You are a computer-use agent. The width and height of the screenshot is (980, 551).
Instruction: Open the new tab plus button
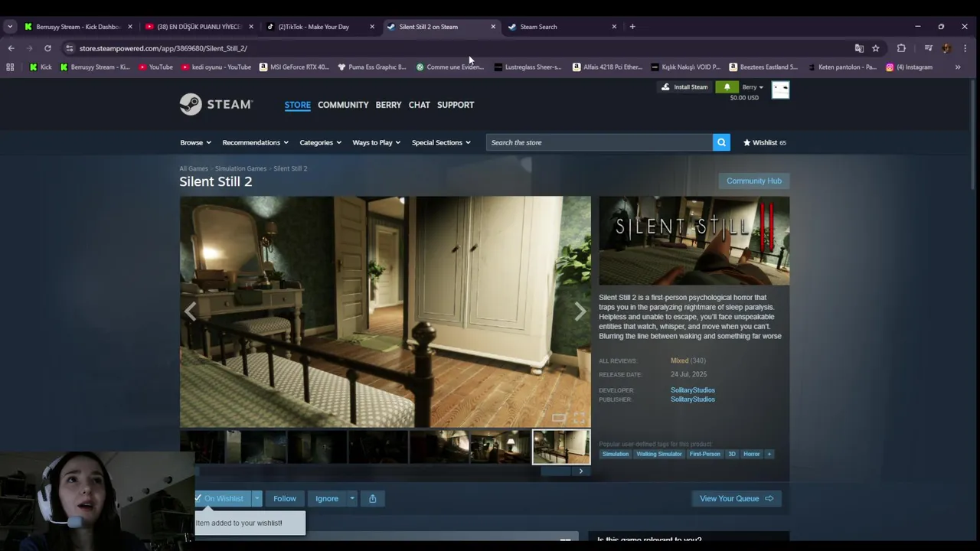click(x=632, y=27)
